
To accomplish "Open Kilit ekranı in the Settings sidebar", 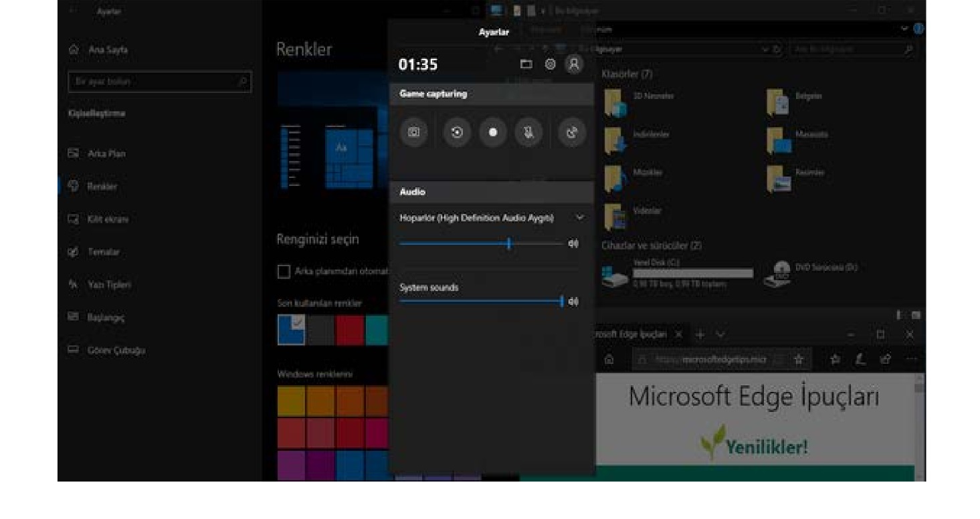I will 98,219.
